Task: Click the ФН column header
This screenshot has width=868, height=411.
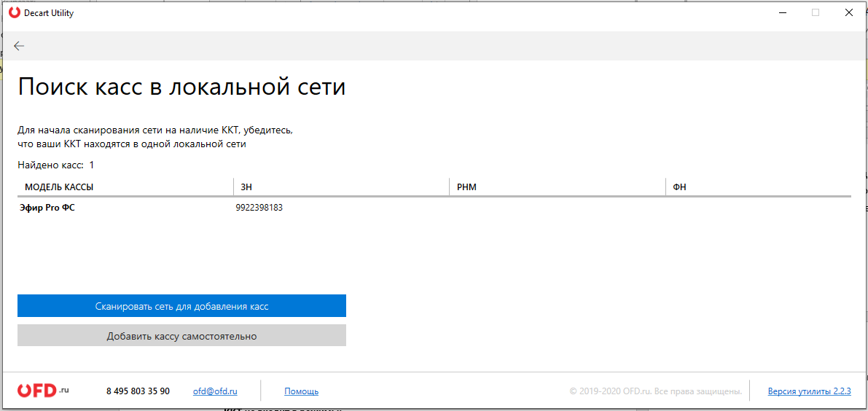Action: click(x=759, y=187)
